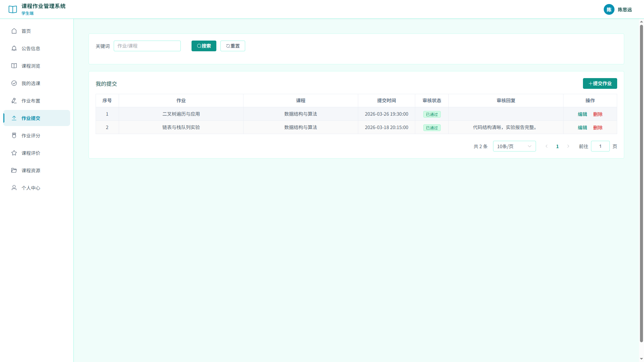Click 数据结构与算法 in row 1

301,114
